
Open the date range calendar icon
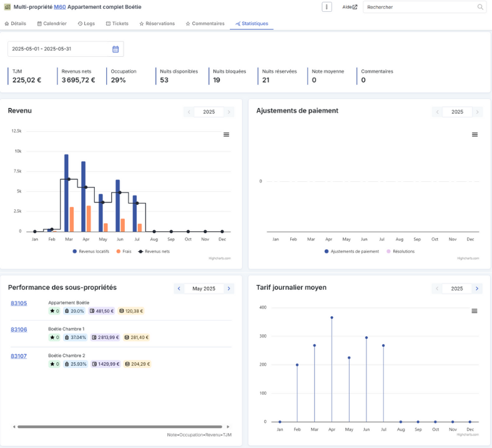click(x=116, y=49)
